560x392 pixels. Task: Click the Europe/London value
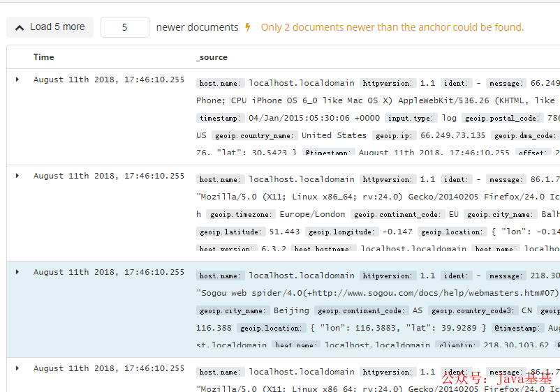point(312,214)
